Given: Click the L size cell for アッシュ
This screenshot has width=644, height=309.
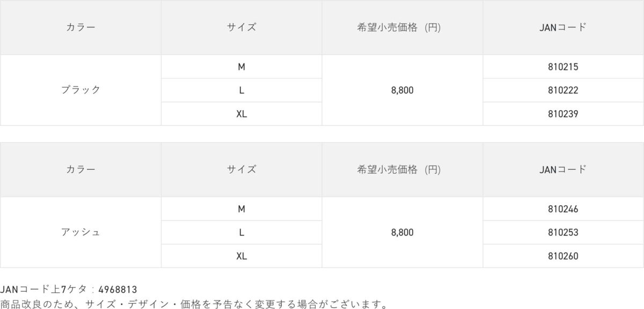Looking at the screenshot, I should tap(241, 233).
